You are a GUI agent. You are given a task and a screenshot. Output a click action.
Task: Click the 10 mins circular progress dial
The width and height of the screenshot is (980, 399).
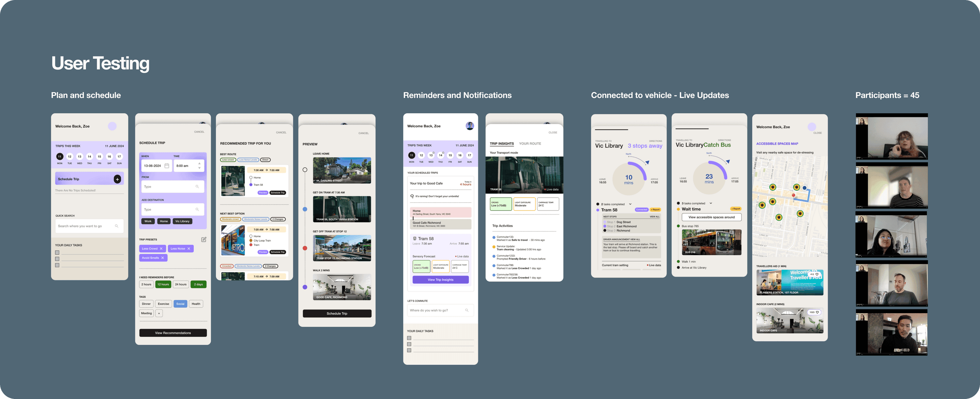click(x=629, y=179)
